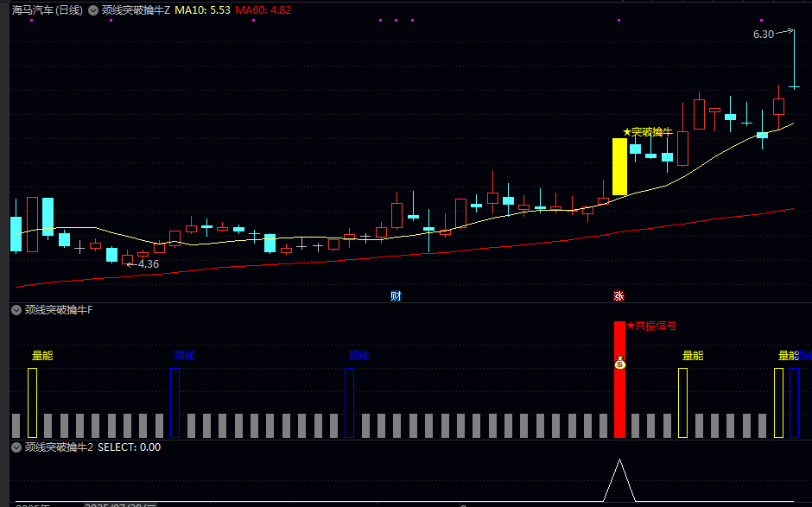The width and height of the screenshot is (812, 507).
Task: Click the magenta info dot above 涨 marker
Action: tap(619, 21)
